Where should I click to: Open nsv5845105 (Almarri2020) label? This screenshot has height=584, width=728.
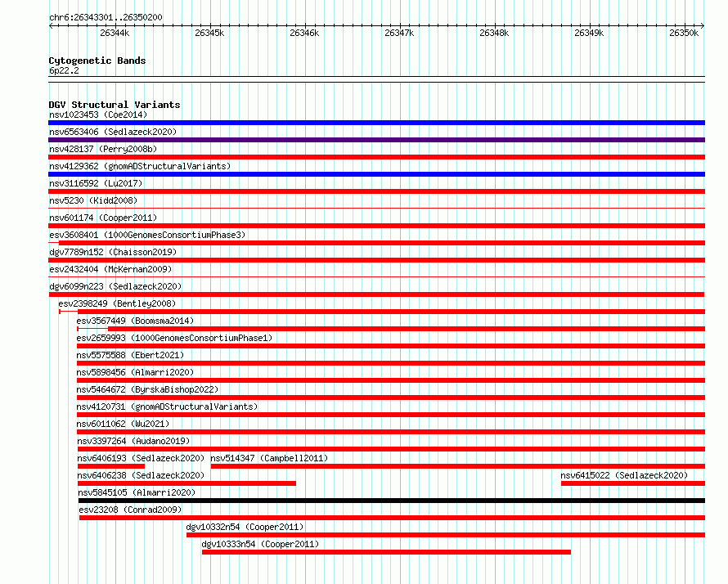coord(137,492)
